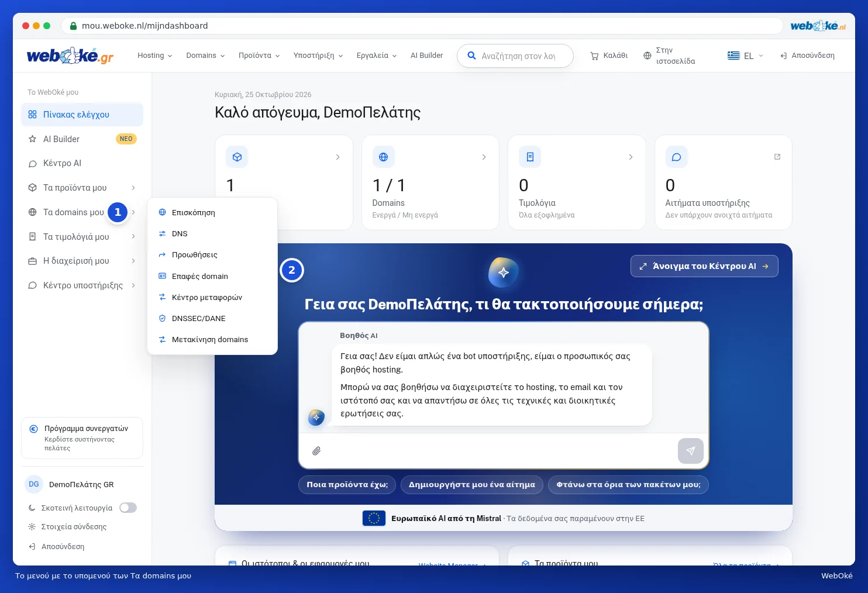Click Δημιουργήστε μου ένα αίτημα button
868x593 pixels.
point(472,485)
